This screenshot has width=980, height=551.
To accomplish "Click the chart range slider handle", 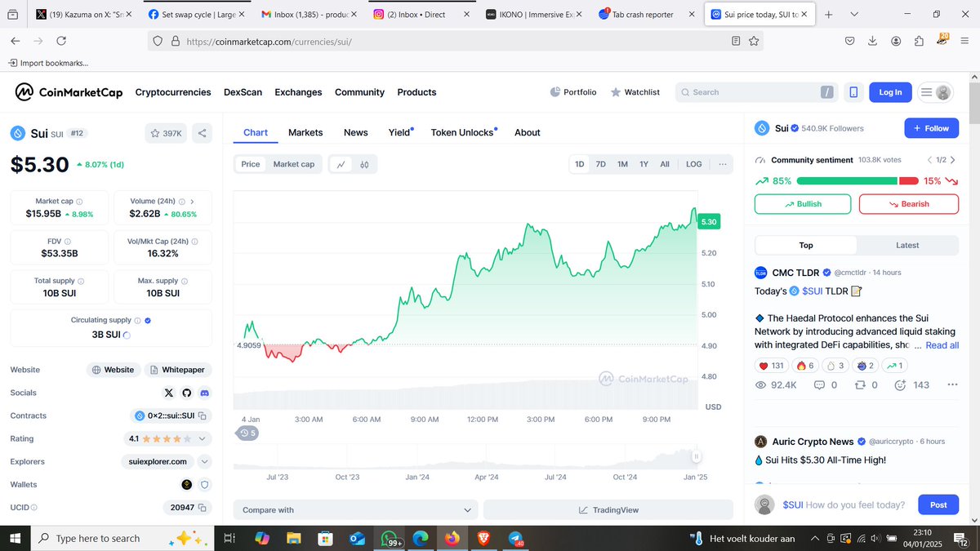I will (x=697, y=457).
